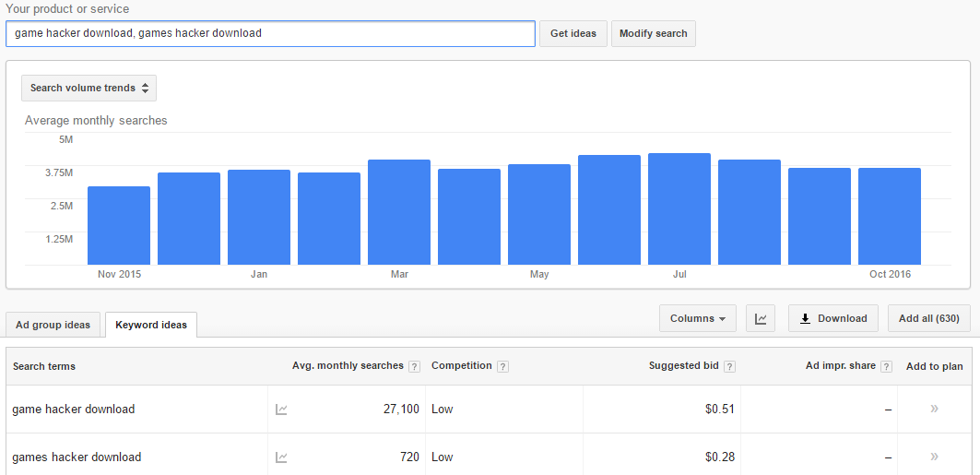
Task: Click the July bar in search chart
Action: 679,208
